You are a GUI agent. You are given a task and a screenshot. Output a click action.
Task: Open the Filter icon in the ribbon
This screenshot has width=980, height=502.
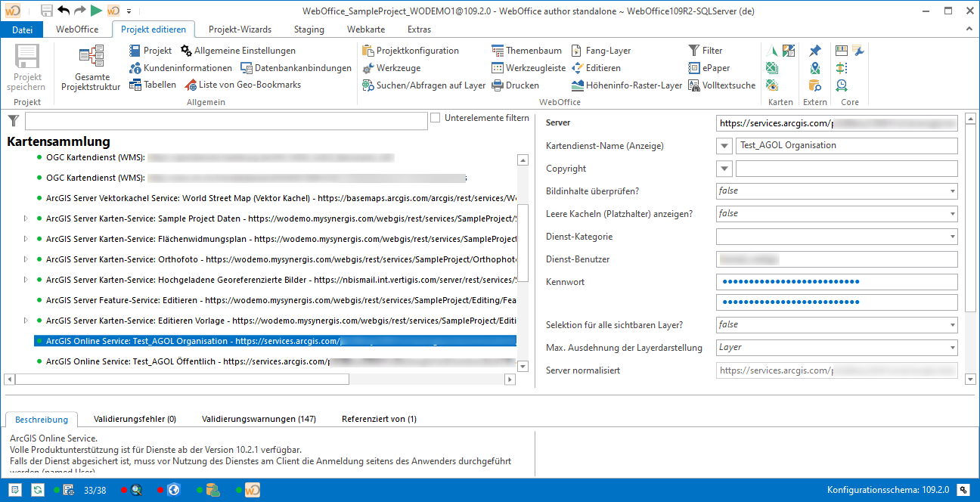(x=696, y=51)
